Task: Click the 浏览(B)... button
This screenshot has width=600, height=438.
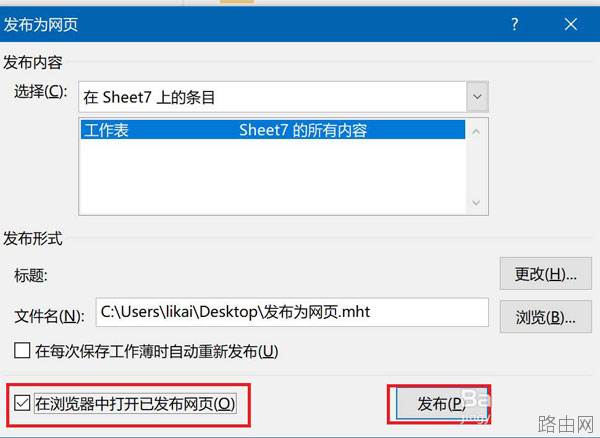Action: (x=546, y=317)
